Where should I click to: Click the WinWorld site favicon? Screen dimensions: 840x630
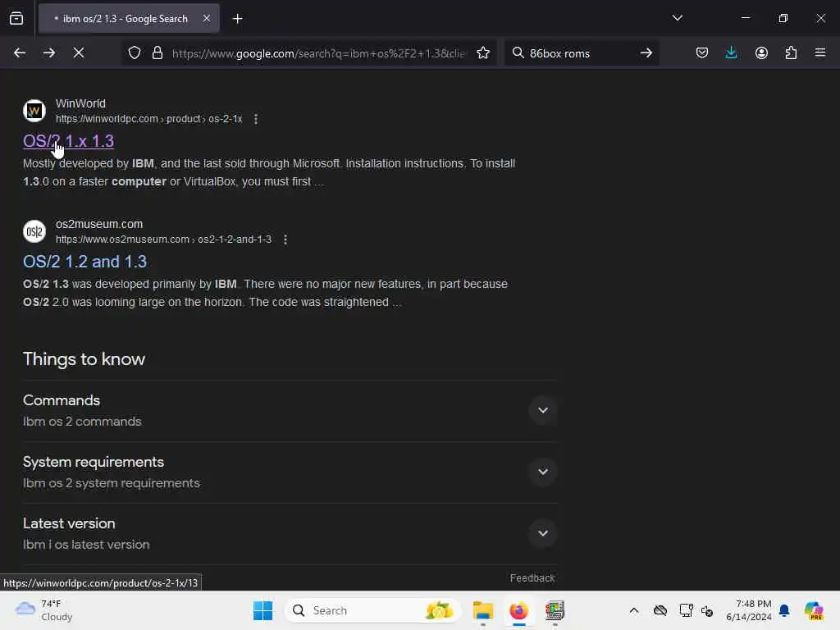point(34,111)
